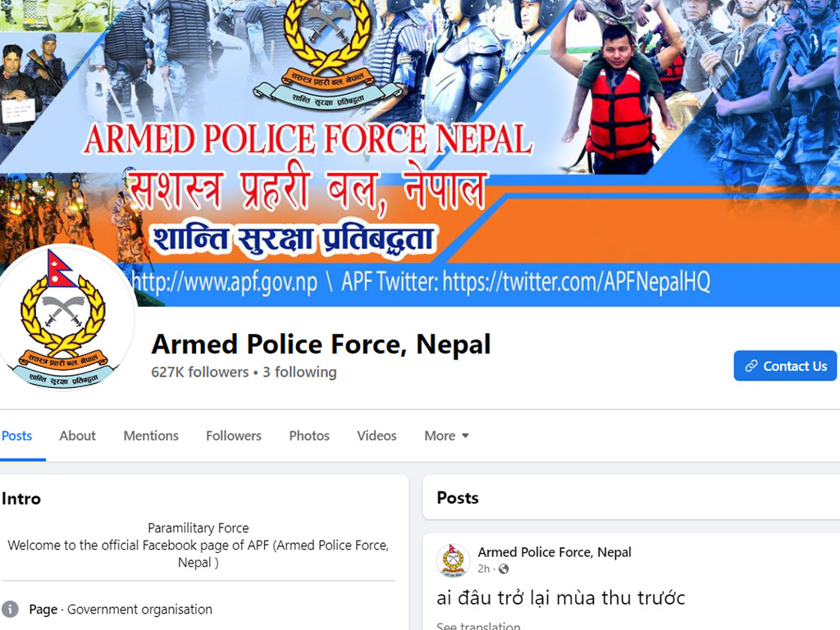This screenshot has width=840, height=630.
Task: Open the Mentions tab
Action: 151,436
